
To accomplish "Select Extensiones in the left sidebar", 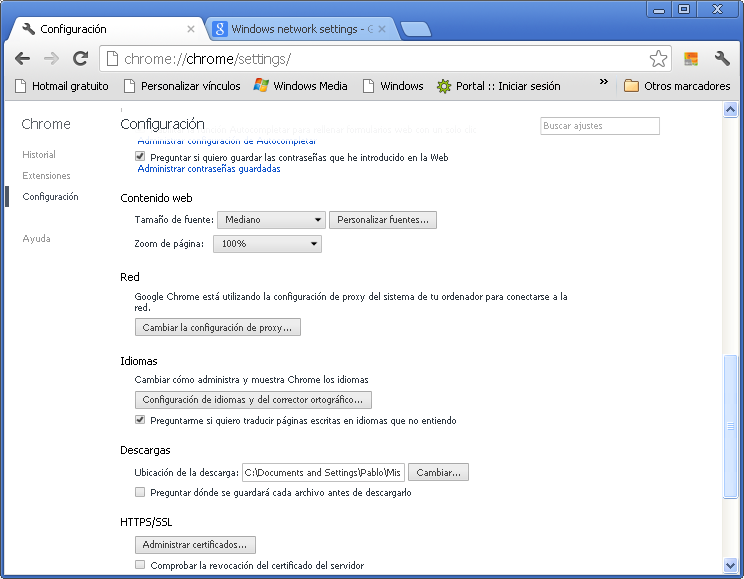I will [46, 176].
